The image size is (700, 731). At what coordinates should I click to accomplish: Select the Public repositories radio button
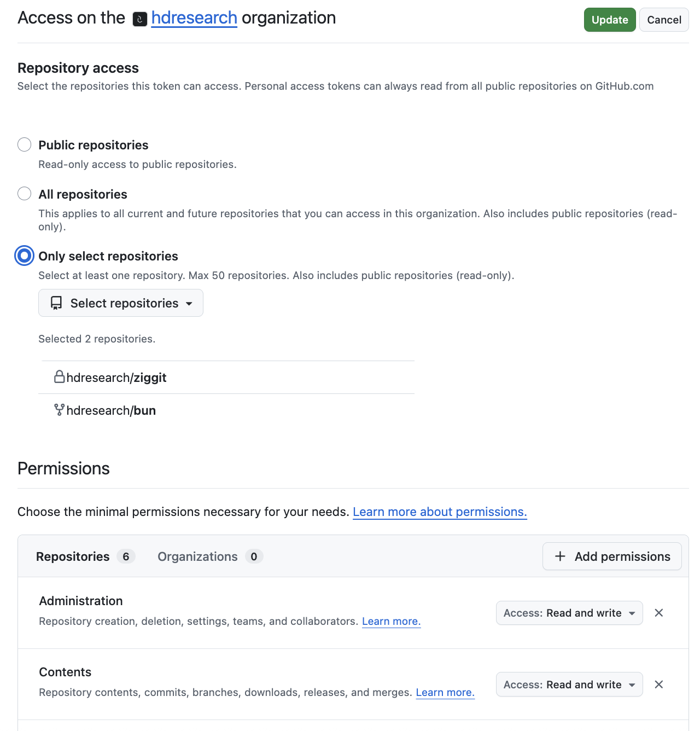click(x=24, y=144)
